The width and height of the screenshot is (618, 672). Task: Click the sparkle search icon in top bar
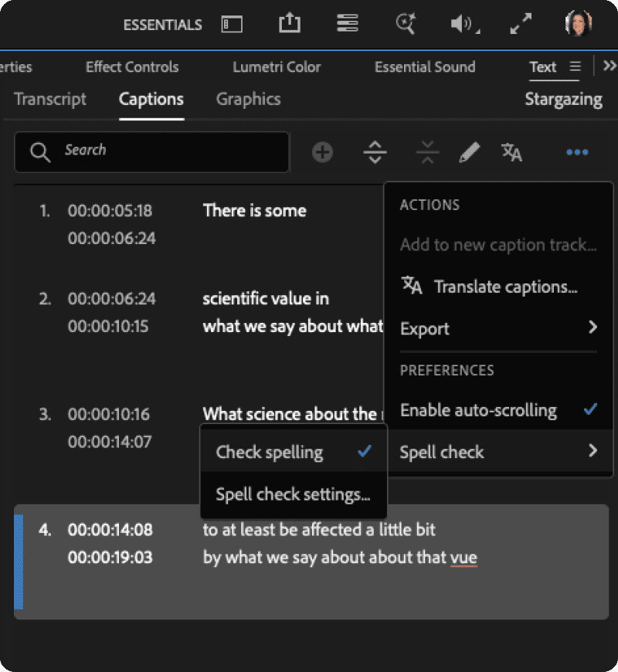pos(406,23)
